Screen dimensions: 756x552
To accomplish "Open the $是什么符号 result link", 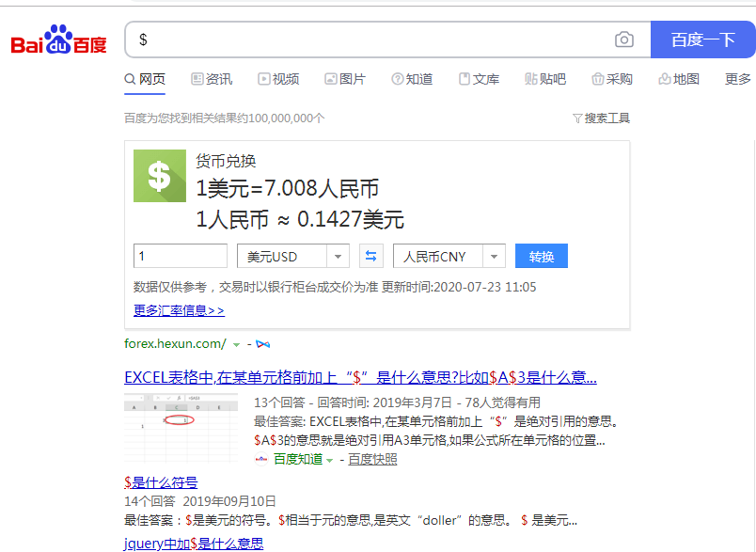I will point(161,482).
